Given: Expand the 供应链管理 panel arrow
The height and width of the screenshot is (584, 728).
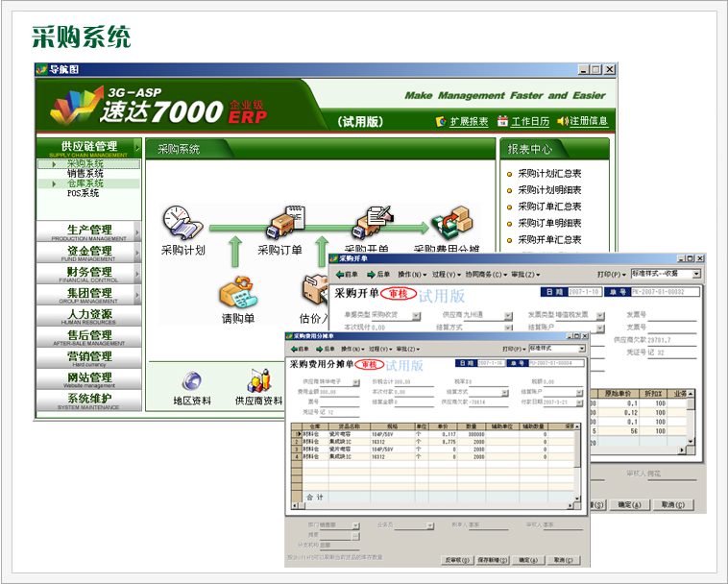Looking at the screenshot, I should (137, 149).
